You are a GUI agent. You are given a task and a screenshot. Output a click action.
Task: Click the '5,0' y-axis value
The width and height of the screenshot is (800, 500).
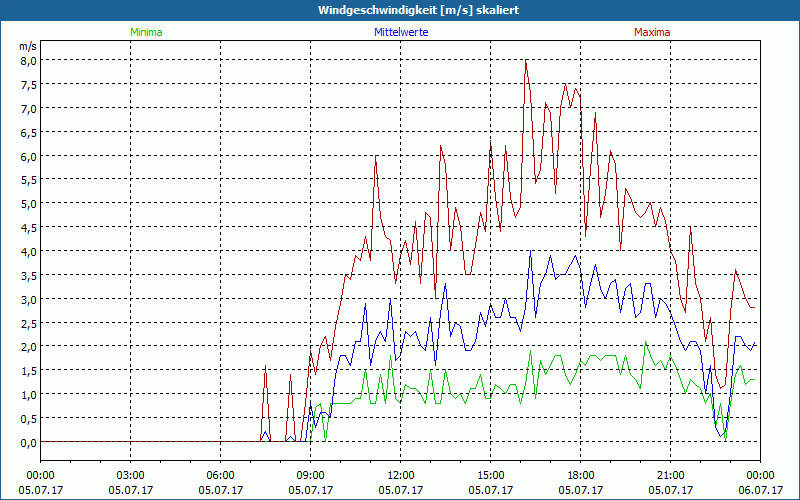point(29,204)
